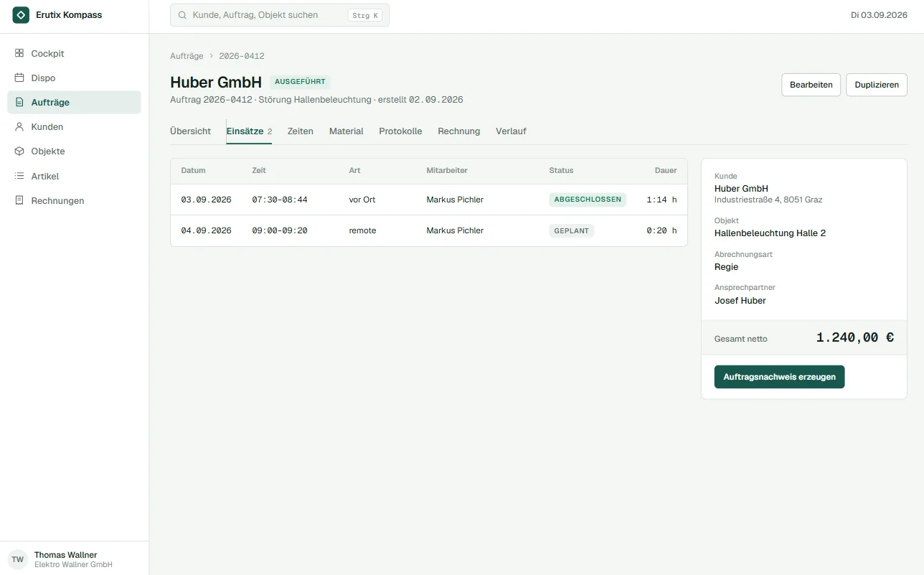The width and height of the screenshot is (924, 575).
Task: Click the Rechnungen receipt icon
Action: coord(19,200)
